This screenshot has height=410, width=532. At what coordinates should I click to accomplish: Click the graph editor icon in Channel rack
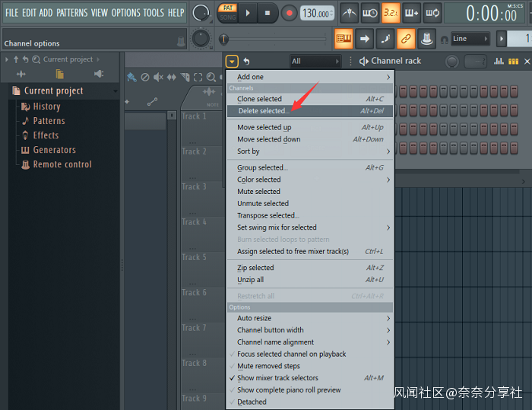(x=499, y=61)
